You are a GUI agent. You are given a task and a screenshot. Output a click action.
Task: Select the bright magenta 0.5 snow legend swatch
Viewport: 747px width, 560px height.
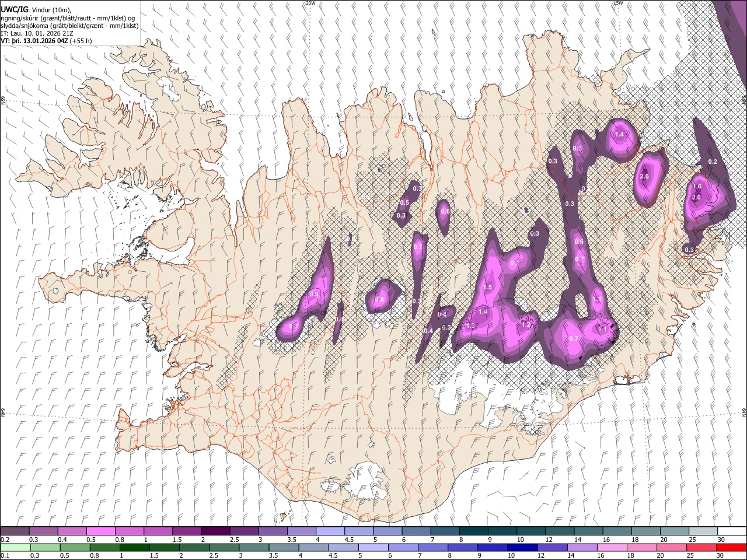(100, 531)
